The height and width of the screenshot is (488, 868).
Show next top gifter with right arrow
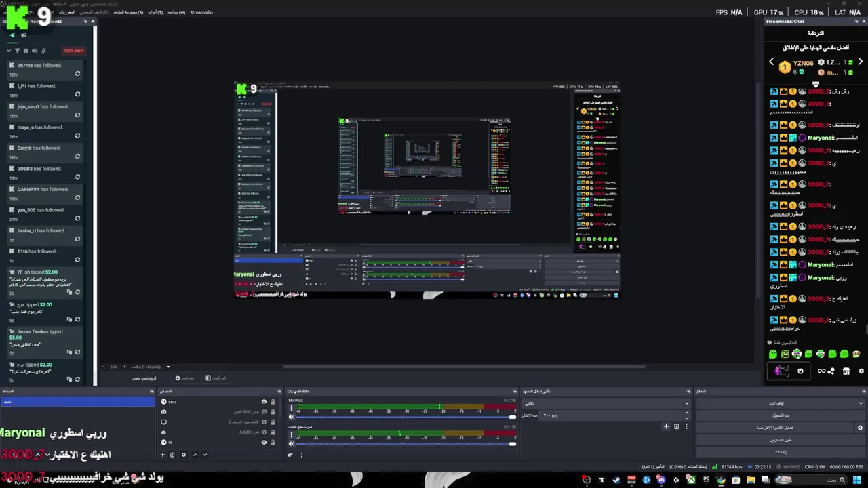(x=861, y=62)
